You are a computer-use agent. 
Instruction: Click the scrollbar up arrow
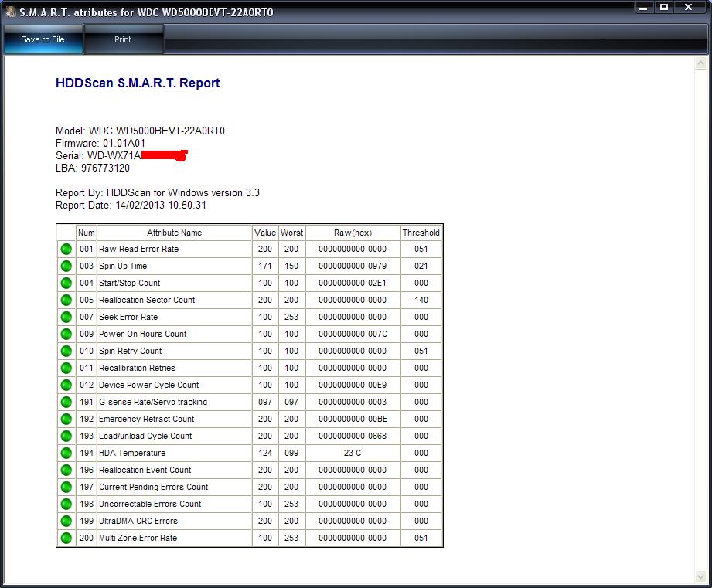point(700,63)
